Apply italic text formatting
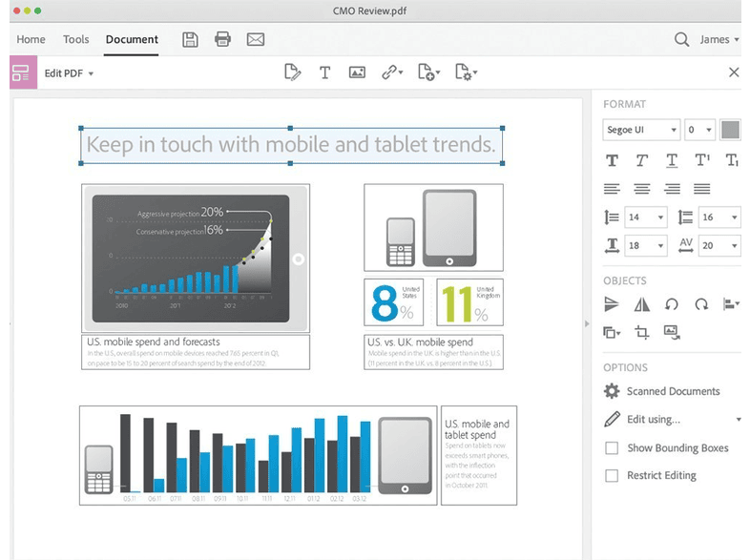This screenshot has width=750, height=560. coord(642,160)
